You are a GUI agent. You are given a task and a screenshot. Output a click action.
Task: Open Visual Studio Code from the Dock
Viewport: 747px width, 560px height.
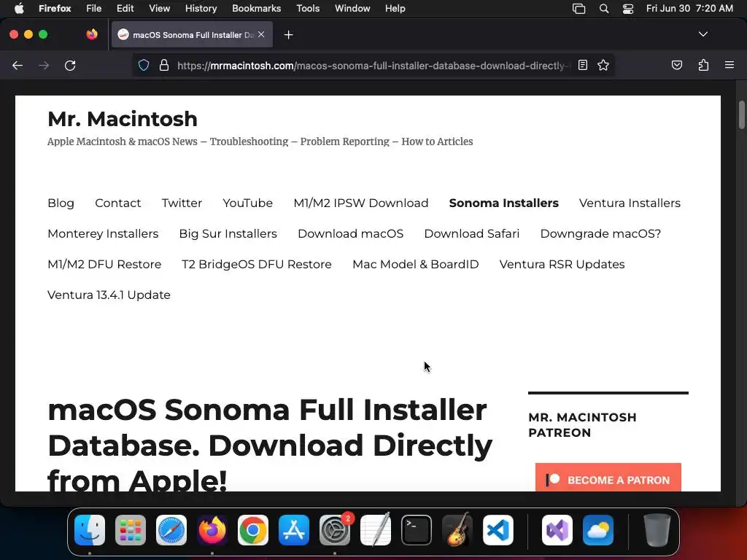click(498, 530)
